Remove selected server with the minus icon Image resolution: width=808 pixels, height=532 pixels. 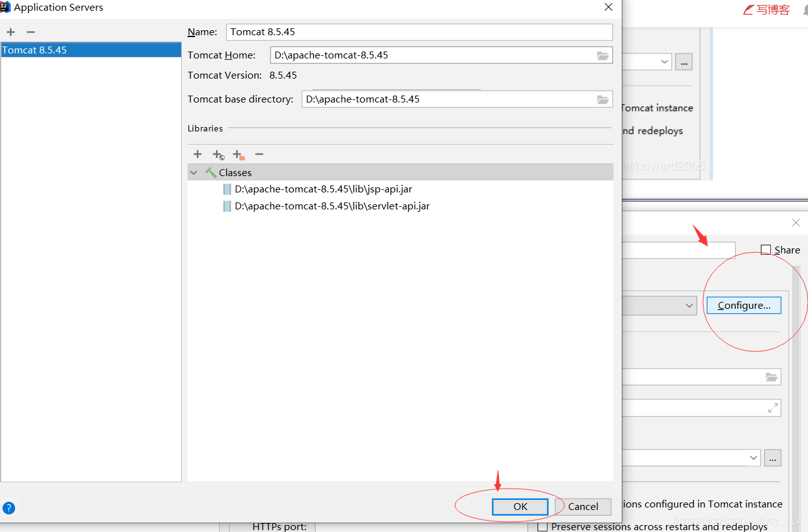click(x=31, y=32)
